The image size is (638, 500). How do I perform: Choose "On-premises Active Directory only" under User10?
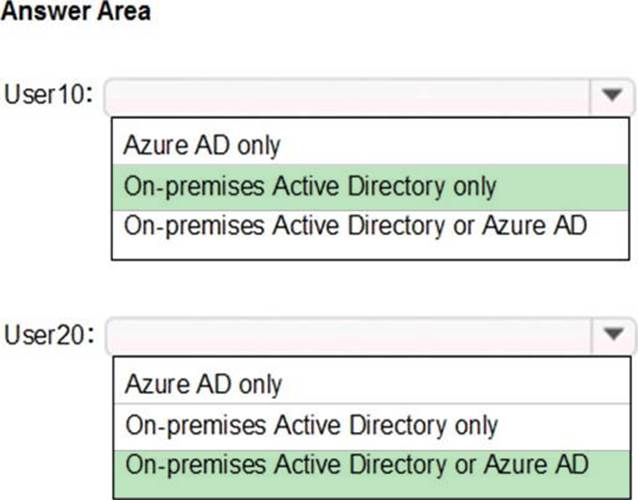[x=310, y=185]
